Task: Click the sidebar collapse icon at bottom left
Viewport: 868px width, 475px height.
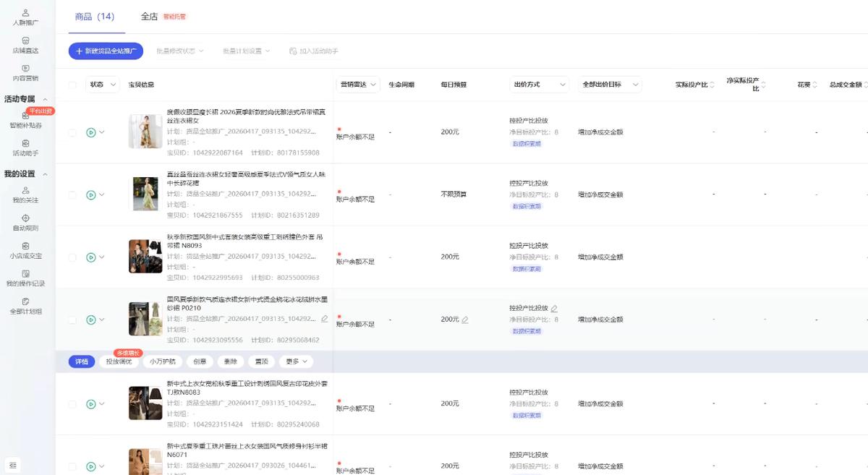Action: tap(13, 465)
